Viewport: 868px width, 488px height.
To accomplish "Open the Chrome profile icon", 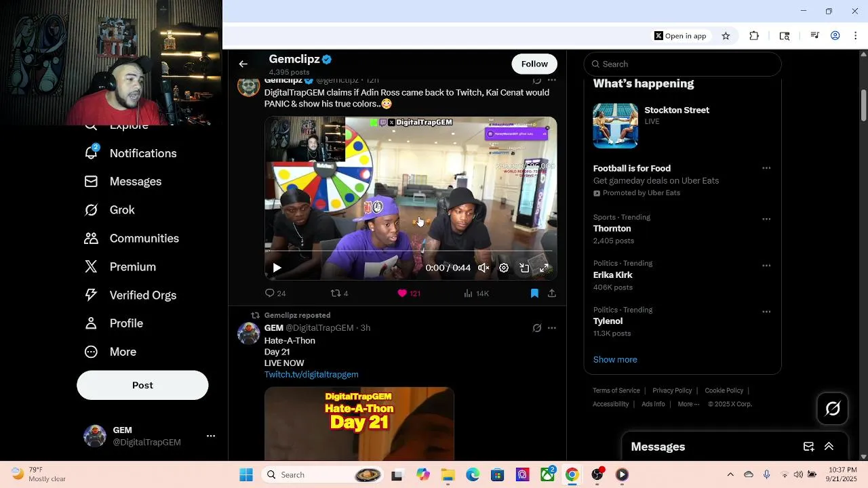I will (x=835, y=36).
